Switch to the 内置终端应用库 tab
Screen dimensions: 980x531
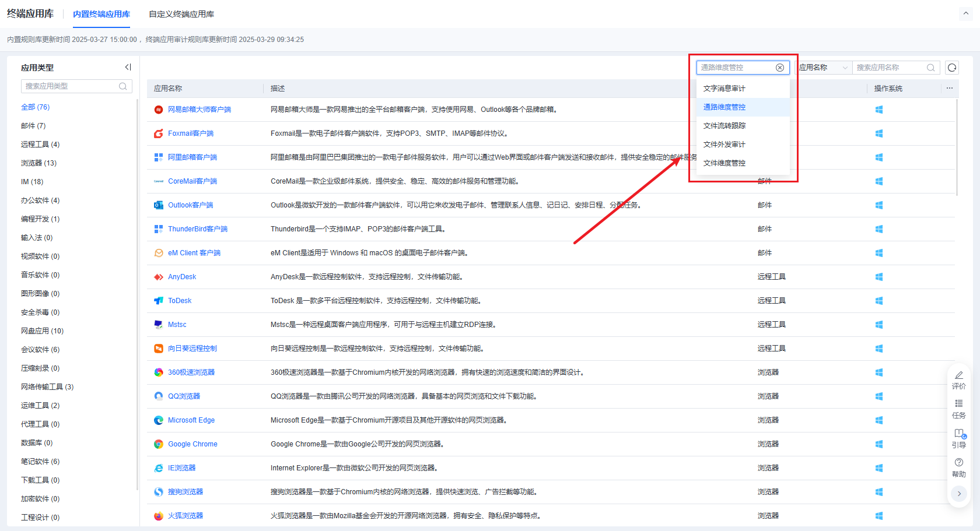101,14
